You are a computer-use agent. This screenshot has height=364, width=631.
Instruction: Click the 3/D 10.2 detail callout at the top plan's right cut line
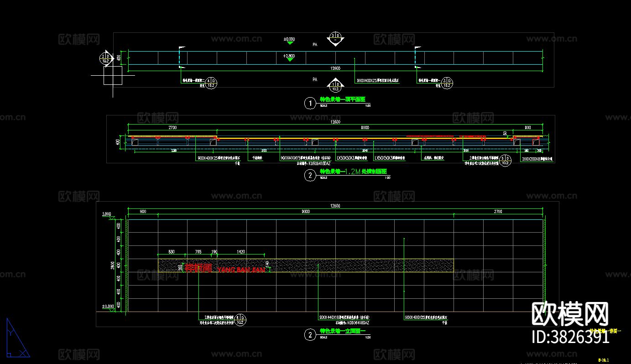[447, 83]
